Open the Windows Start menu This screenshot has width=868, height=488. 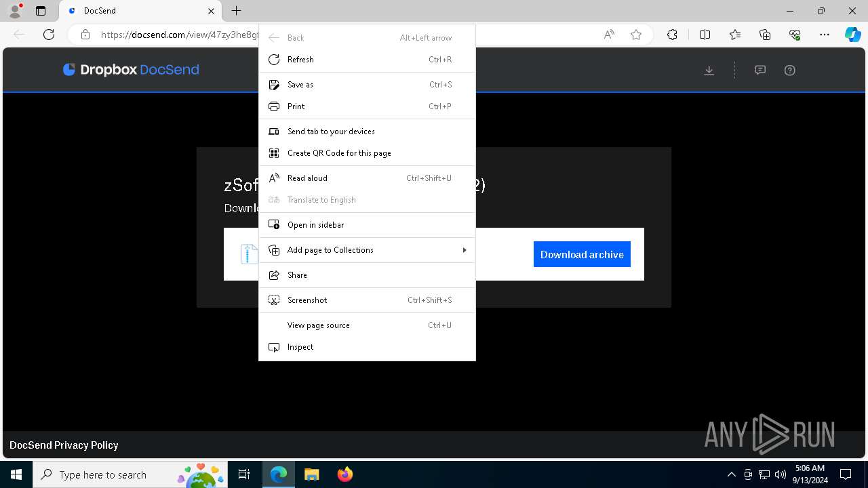pos(16,474)
